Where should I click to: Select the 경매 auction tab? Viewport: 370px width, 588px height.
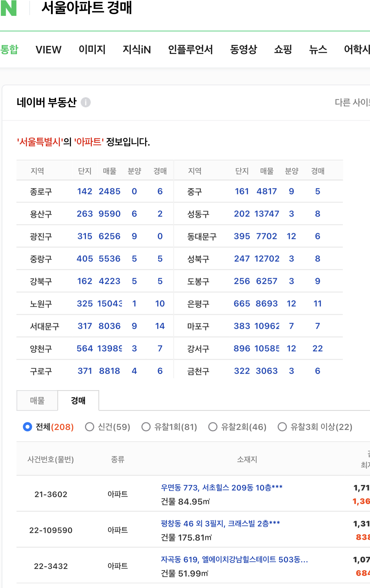[x=78, y=400]
